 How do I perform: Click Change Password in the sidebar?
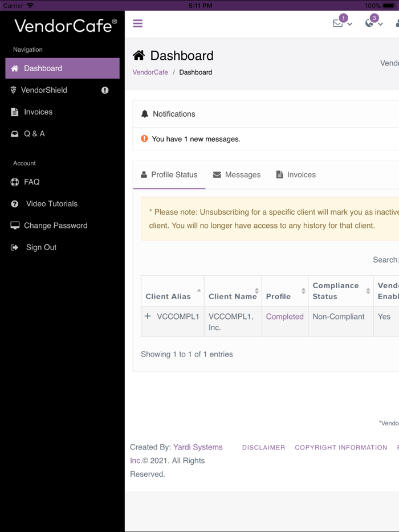point(63,226)
